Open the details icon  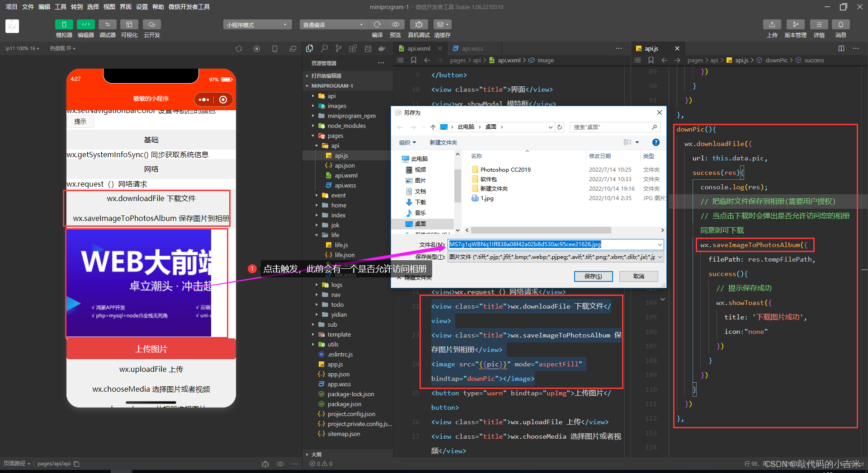click(x=819, y=24)
